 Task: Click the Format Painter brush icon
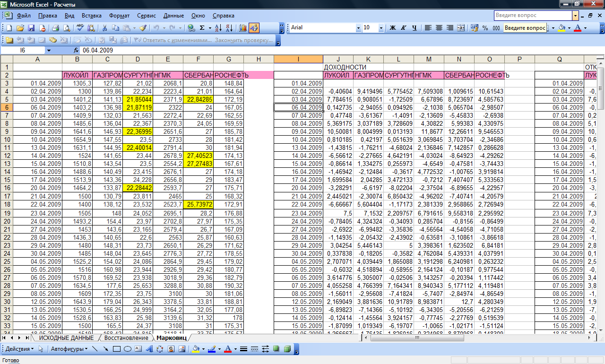click(x=143, y=28)
